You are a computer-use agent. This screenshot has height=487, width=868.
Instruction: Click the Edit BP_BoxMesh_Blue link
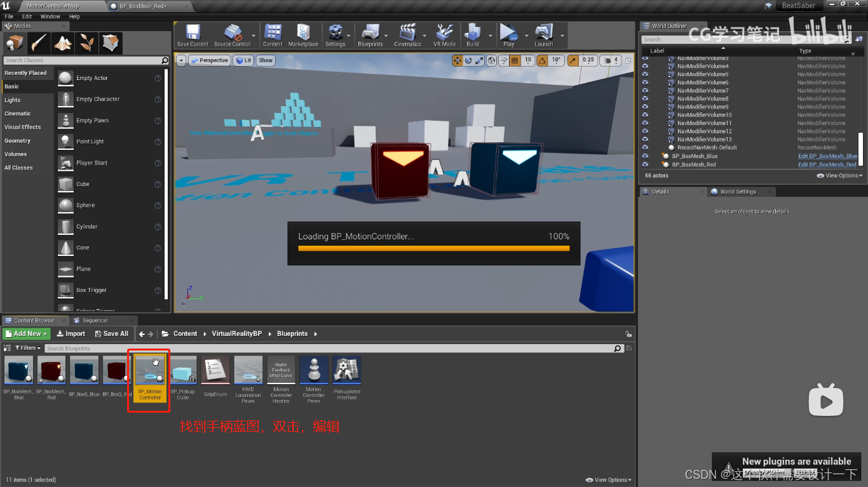pos(828,156)
